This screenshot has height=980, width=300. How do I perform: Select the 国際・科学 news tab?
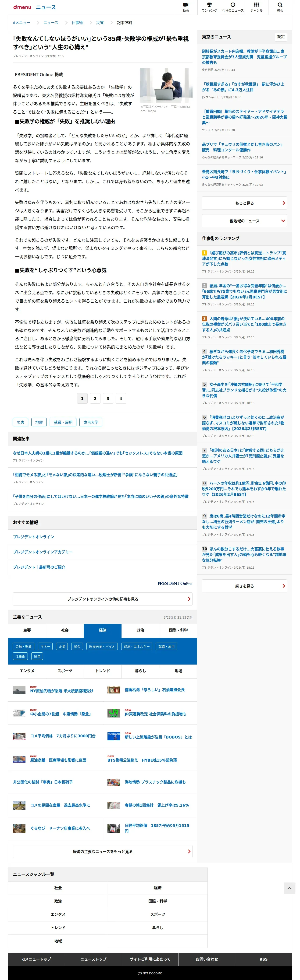point(178,630)
